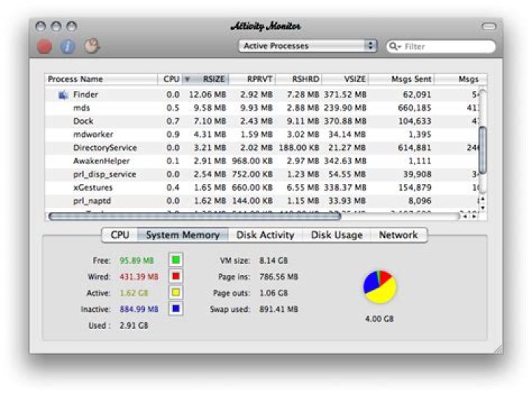Click the horizontal scrollbar thumb of process table
The height and width of the screenshot is (394, 532).
click(x=194, y=216)
